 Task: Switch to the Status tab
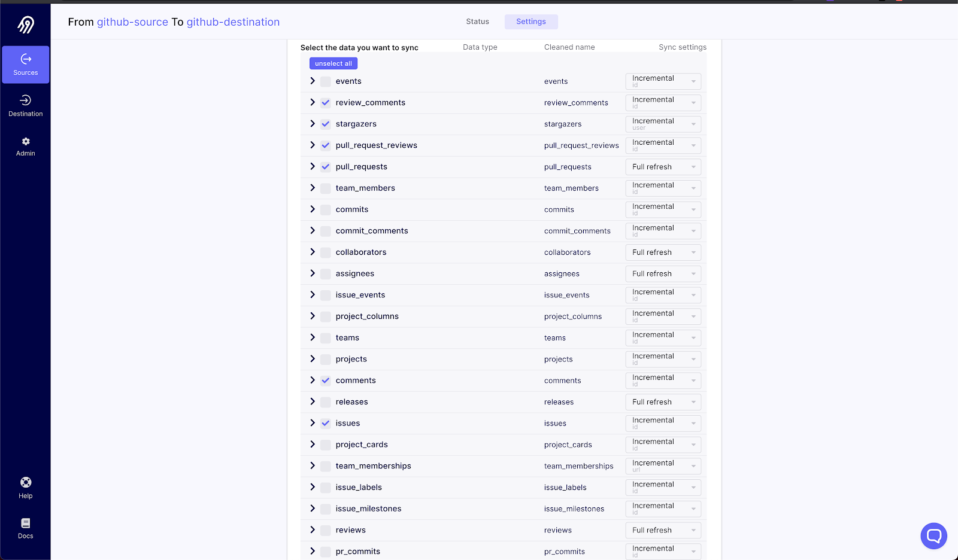point(477,22)
